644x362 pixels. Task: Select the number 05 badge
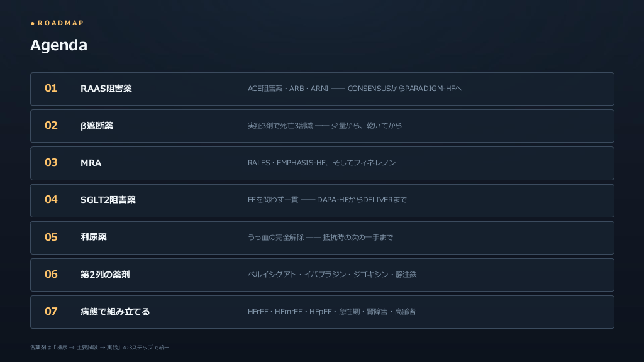point(51,237)
